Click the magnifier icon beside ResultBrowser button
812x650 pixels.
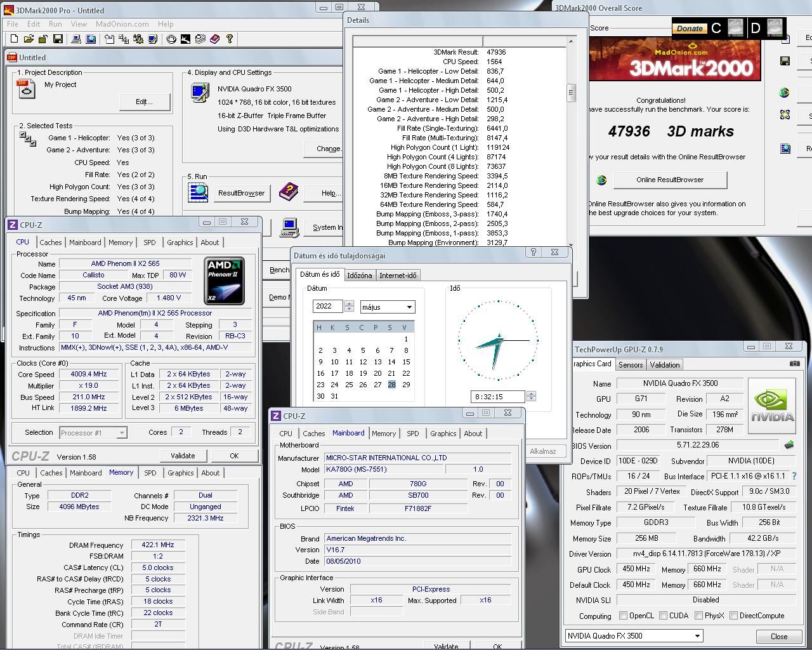pos(198,192)
